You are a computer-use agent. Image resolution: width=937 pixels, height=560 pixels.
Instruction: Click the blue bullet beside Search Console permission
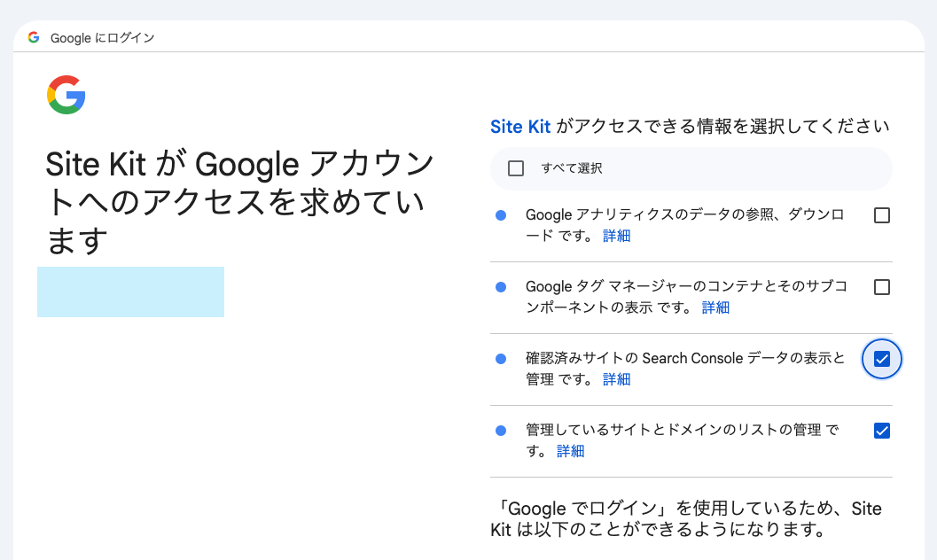(501, 359)
